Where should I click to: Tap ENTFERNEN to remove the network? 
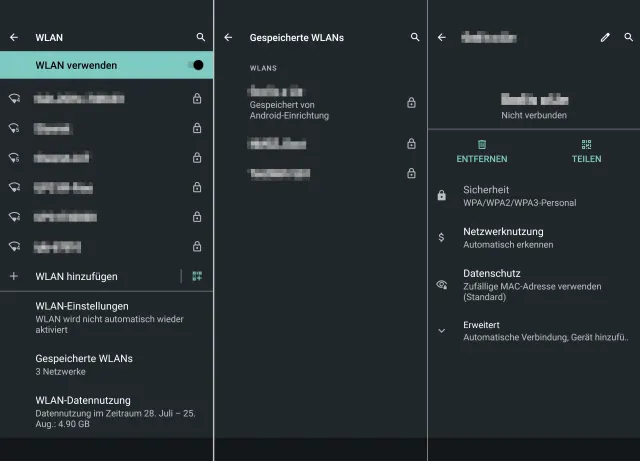(x=482, y=151)
